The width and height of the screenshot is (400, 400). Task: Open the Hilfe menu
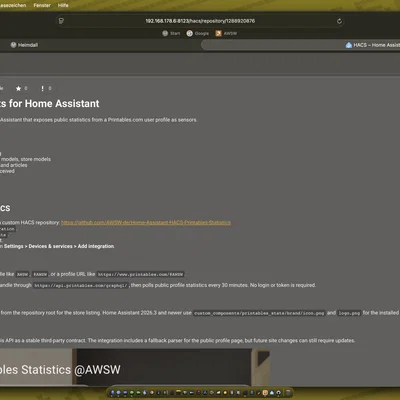[63, 5]
